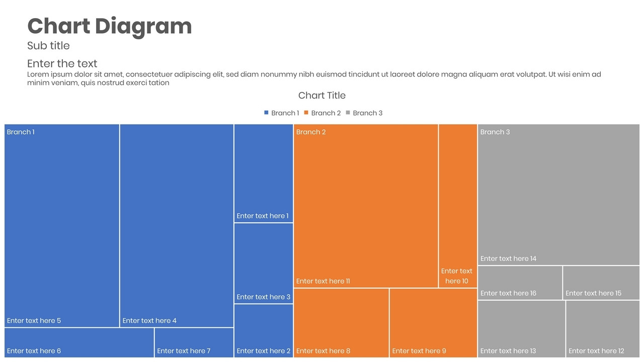This screenshot has width=644, height=362.
Task: Click the 'Branch 2' legend label
Action: coord(326,113)
